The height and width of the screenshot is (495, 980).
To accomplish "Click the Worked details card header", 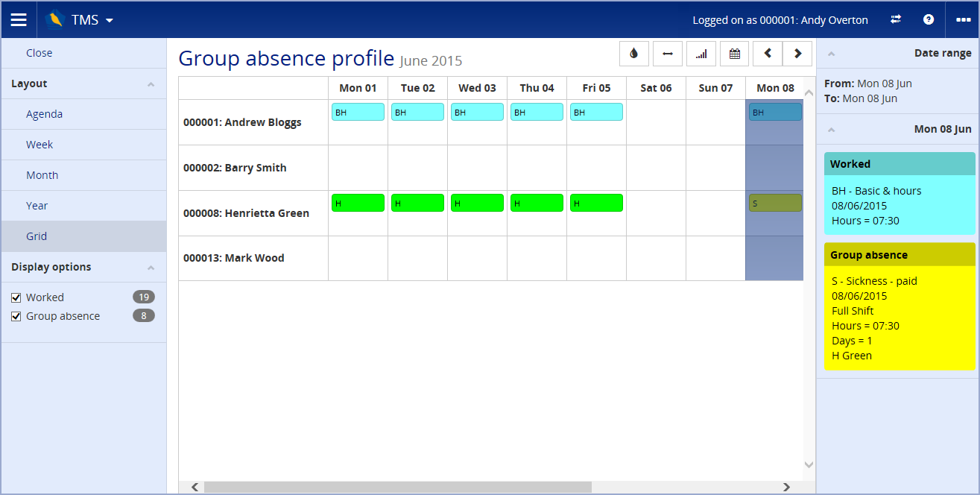I will click(900, 164).
